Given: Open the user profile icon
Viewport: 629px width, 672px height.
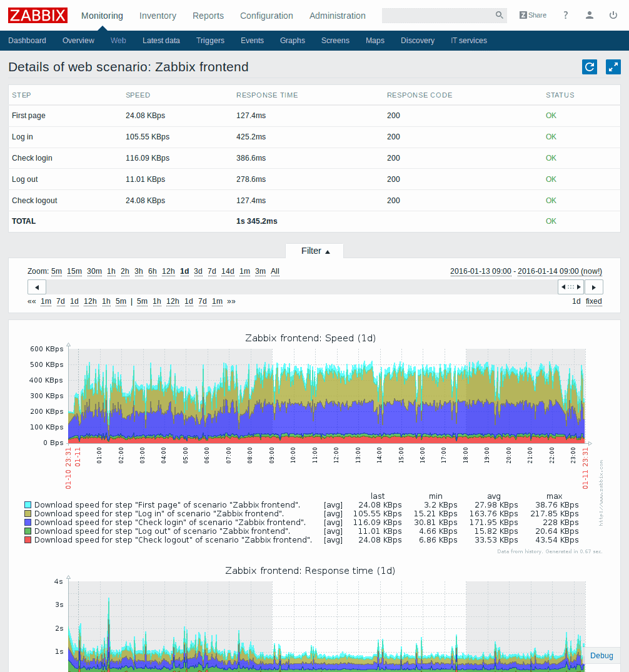Looking at the screenshot, I should coord(590,15).
